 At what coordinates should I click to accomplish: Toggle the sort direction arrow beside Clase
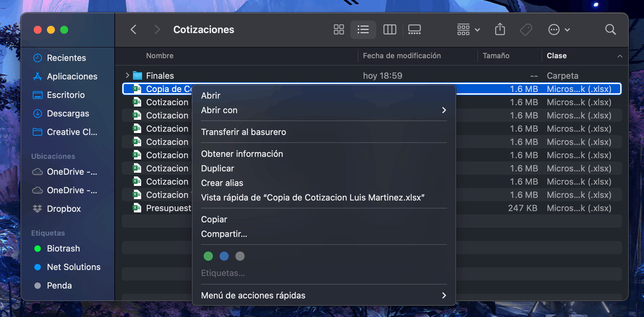[620, 56]
